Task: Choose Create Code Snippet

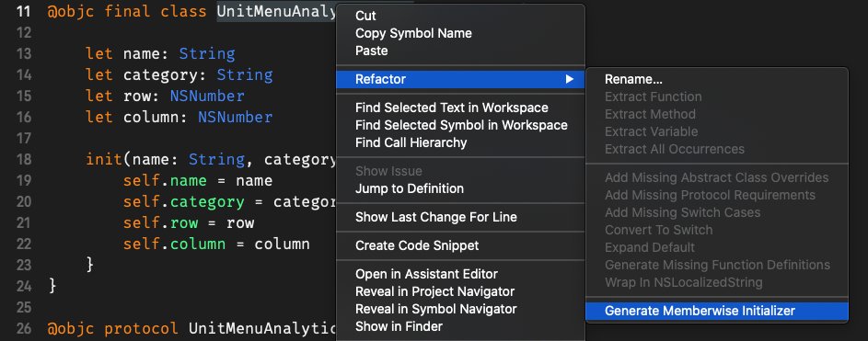Action: [460, 245]
